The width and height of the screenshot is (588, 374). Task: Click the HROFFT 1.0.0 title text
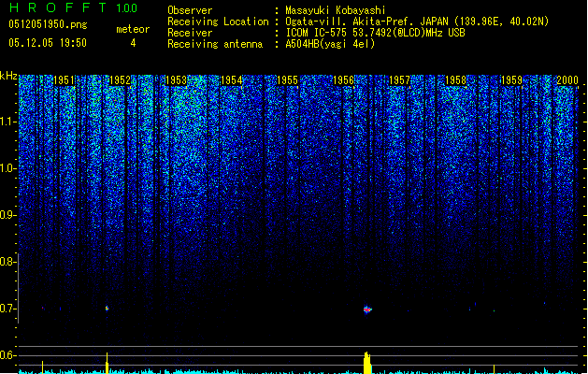[x=74, y=7]
